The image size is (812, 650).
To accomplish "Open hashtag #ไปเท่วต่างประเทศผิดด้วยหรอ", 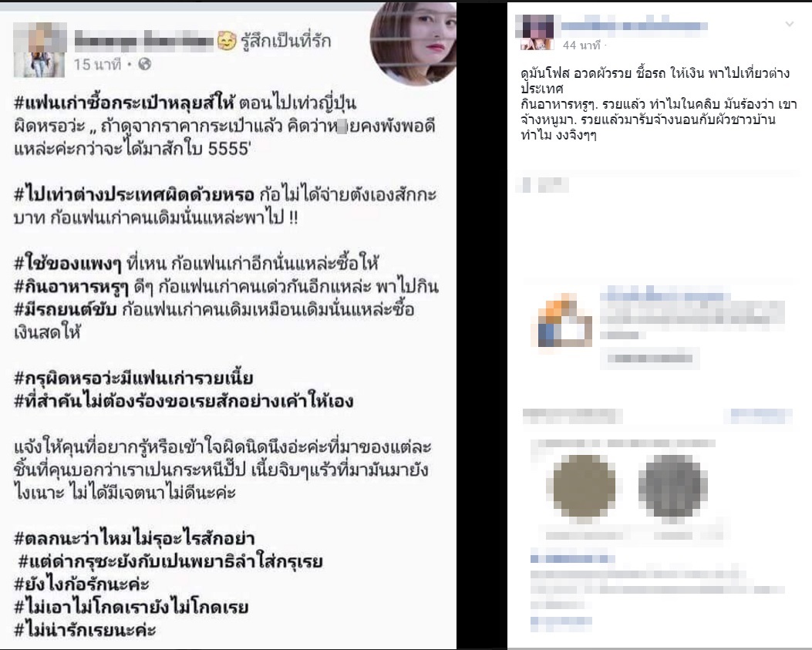I will [134, 195].
